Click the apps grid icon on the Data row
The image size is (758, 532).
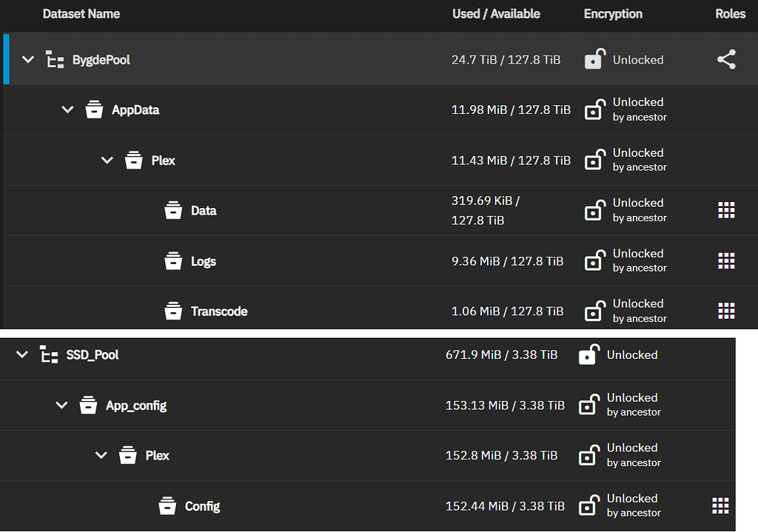point(725,209)
